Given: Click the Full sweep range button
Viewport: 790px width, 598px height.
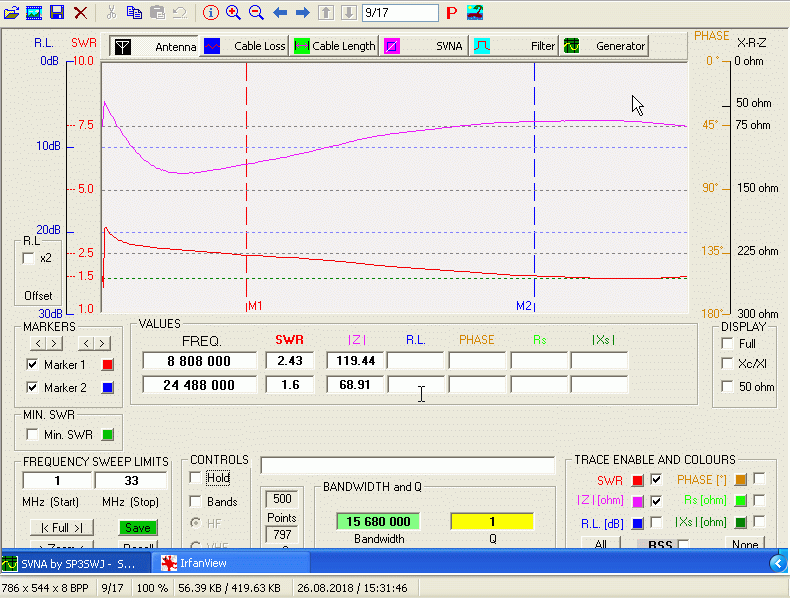Looking at the screenshot, I should [61, 527].
